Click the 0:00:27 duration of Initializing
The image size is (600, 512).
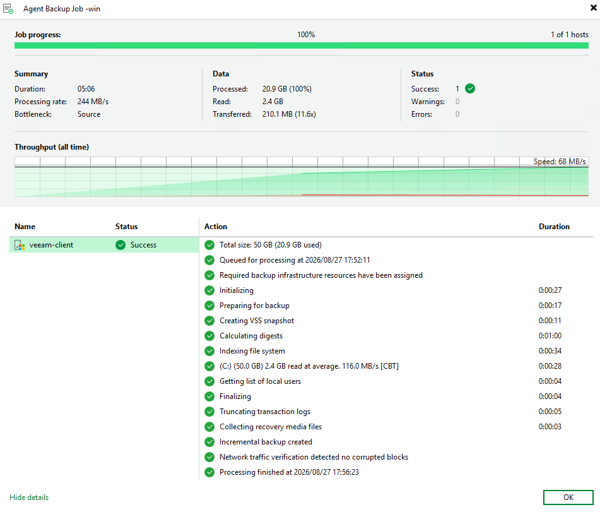tap(550, 290)
